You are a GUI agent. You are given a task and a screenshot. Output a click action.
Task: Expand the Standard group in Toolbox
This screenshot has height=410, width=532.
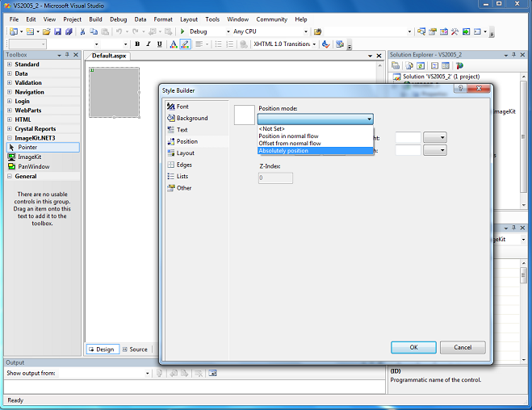(10, 64)
